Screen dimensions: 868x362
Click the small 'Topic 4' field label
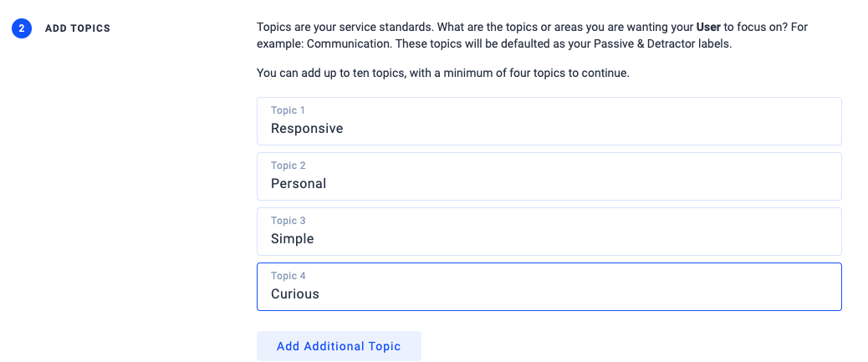[x=288, y=276]
